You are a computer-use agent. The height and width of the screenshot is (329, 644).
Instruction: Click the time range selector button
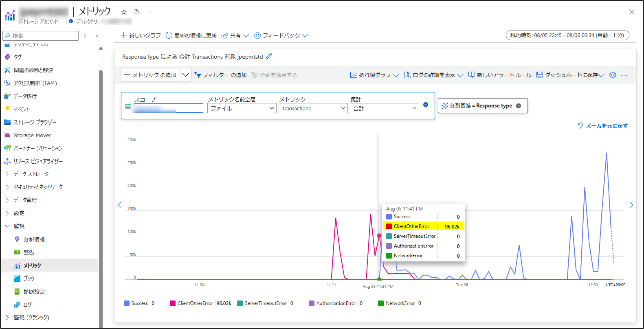[x=567, y=35]
